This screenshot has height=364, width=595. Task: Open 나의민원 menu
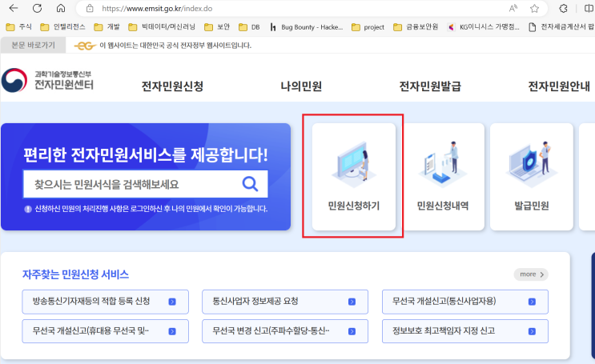(301, 86)
